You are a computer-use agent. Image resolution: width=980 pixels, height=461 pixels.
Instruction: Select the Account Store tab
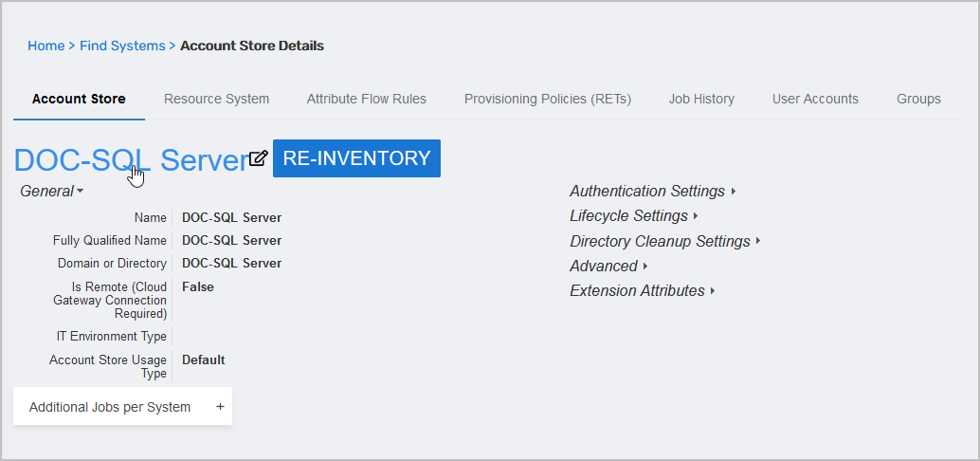(x=79, y=99)
